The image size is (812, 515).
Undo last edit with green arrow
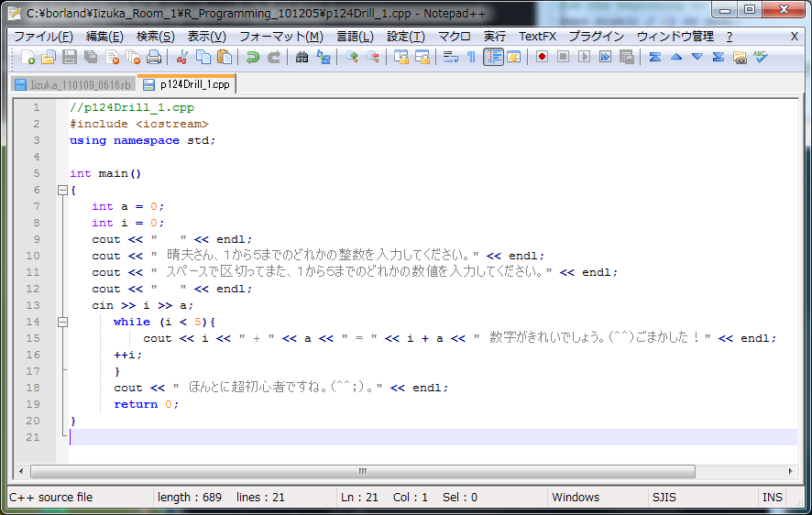pos(252,57)
